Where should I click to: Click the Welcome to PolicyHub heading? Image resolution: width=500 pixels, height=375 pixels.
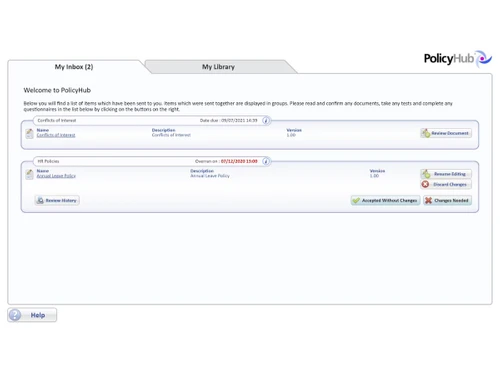57,90
